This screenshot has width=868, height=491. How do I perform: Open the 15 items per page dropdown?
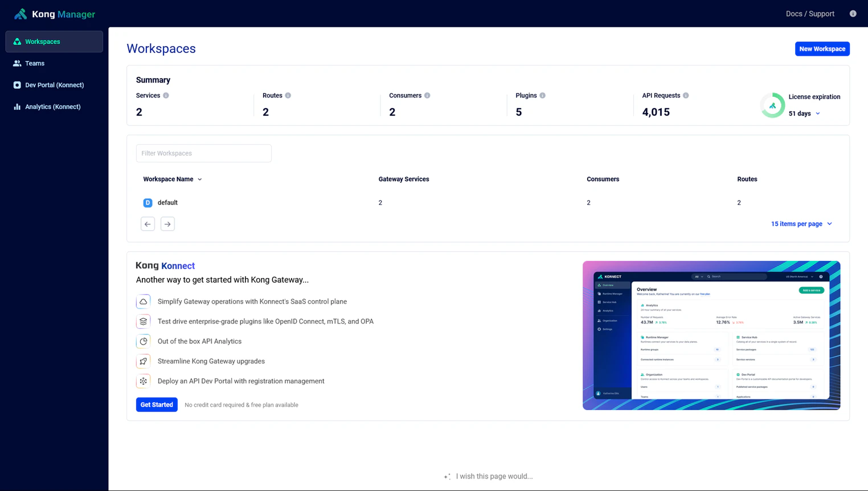pyautogui.click(x=802, y=224)
